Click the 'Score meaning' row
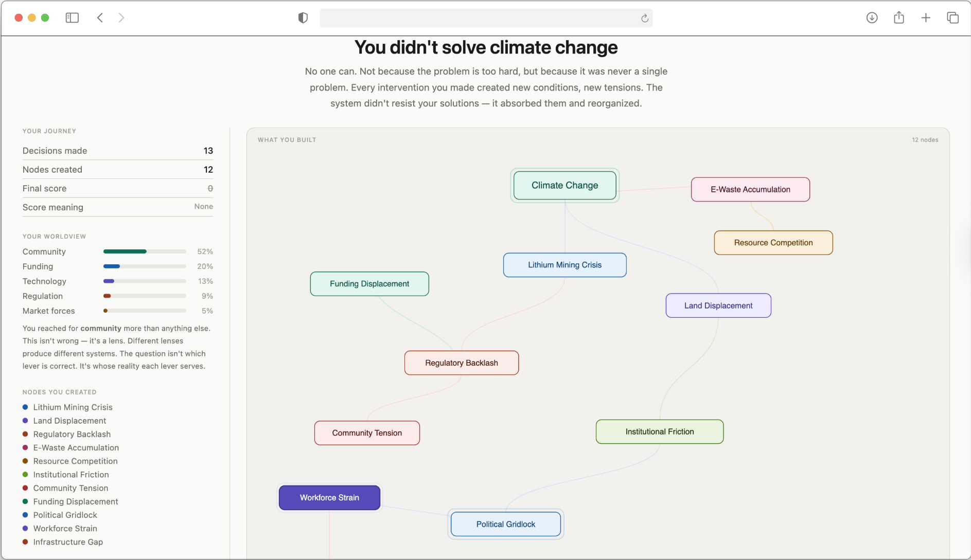This screenshot has width=971, height=560. (118, 207)
